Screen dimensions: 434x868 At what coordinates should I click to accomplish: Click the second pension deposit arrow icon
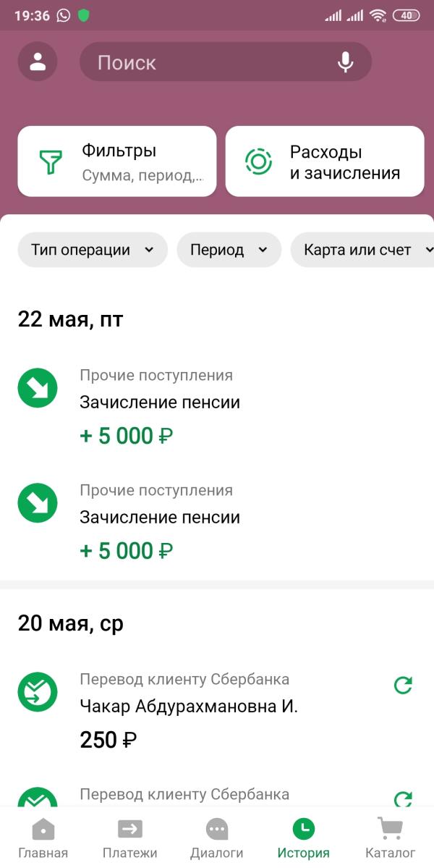click(x=38, y=503)
